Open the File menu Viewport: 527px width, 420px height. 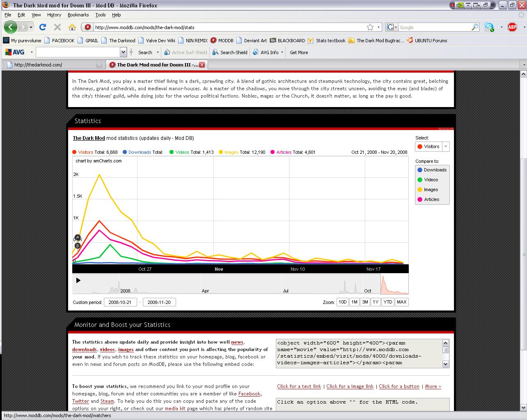click(x=8, y=15)
